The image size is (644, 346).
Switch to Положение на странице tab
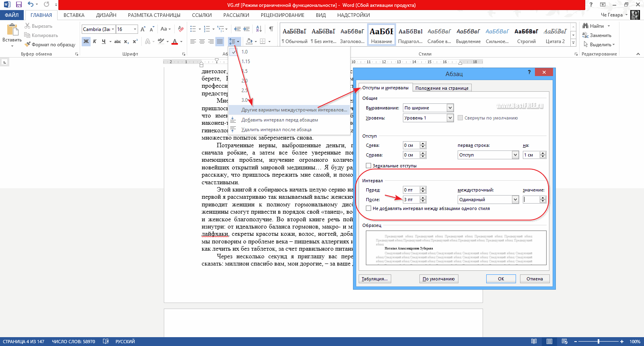pos(442,88)
